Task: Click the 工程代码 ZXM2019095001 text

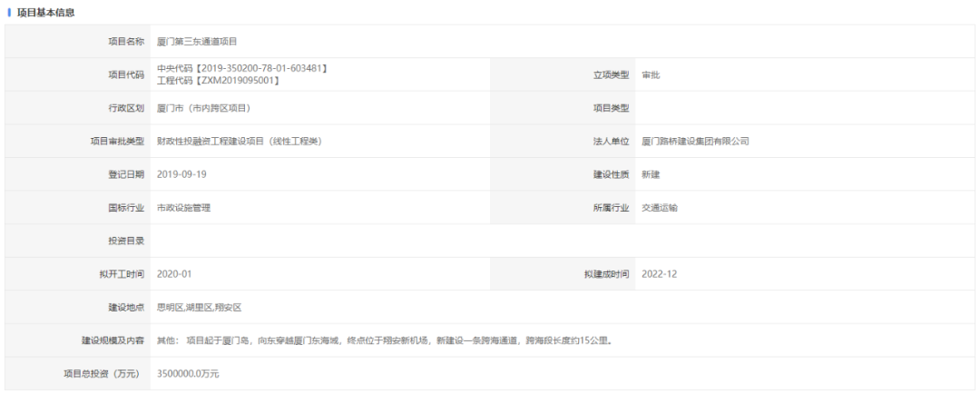Action: coord(218,81)
